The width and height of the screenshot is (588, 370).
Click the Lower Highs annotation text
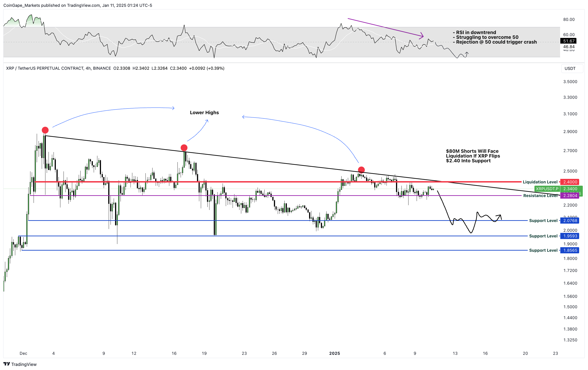(204, 112)
